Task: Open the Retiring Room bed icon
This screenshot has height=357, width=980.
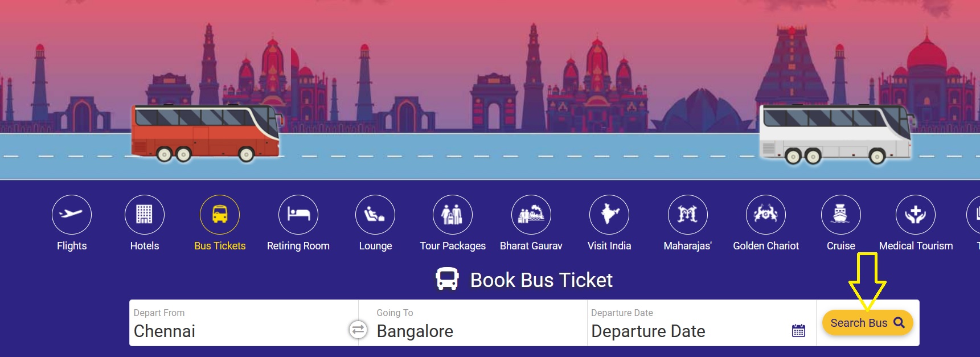Action: tap(298, 215)
